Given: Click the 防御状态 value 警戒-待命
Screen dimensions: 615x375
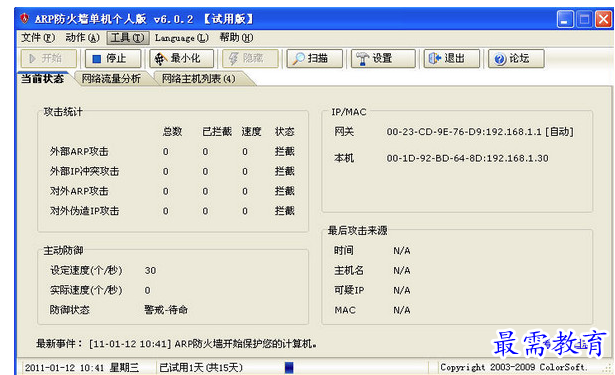Looking at the screenshot, I should tap(166, 310).
